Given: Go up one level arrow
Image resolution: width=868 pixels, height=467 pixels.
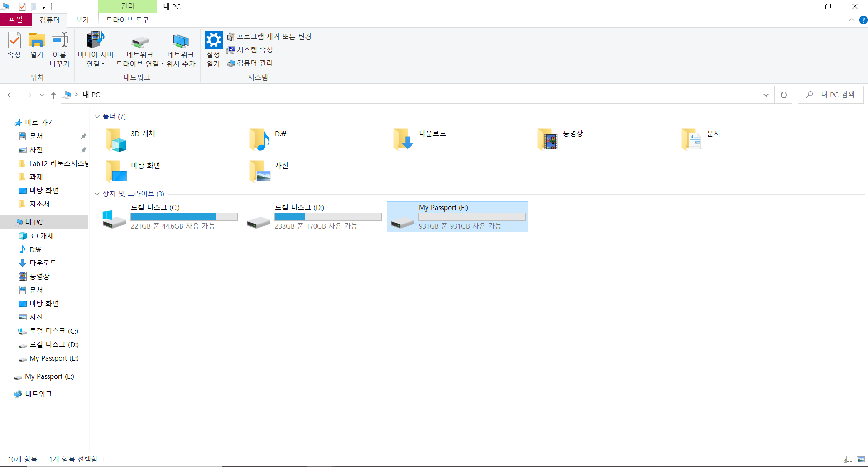Looking at the screenshot, I should 53,95.
